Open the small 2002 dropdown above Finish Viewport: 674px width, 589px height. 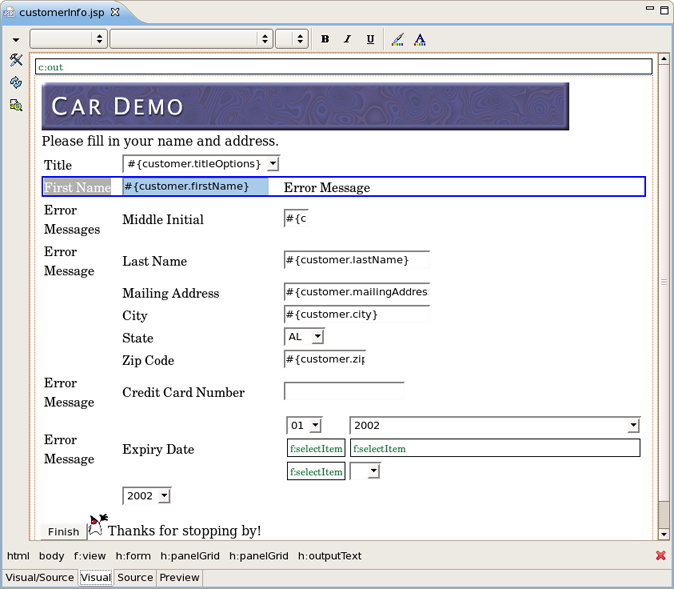[x=164, y=496]
